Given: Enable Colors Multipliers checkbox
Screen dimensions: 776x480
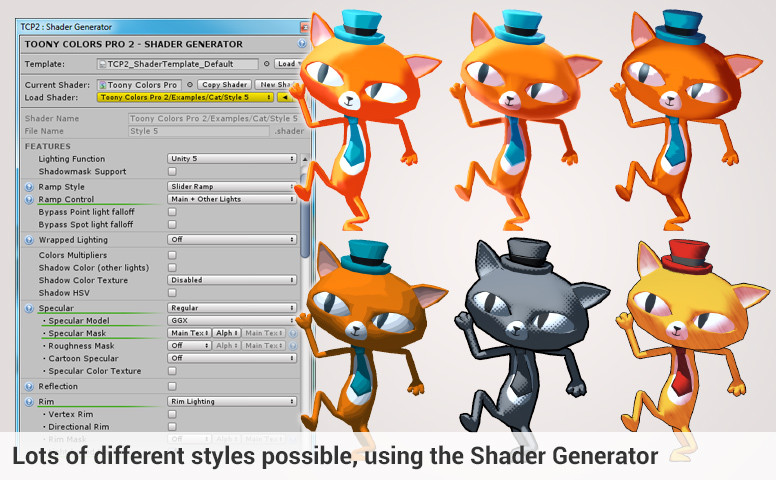Looking at the screenshot, I should [172, 255].
